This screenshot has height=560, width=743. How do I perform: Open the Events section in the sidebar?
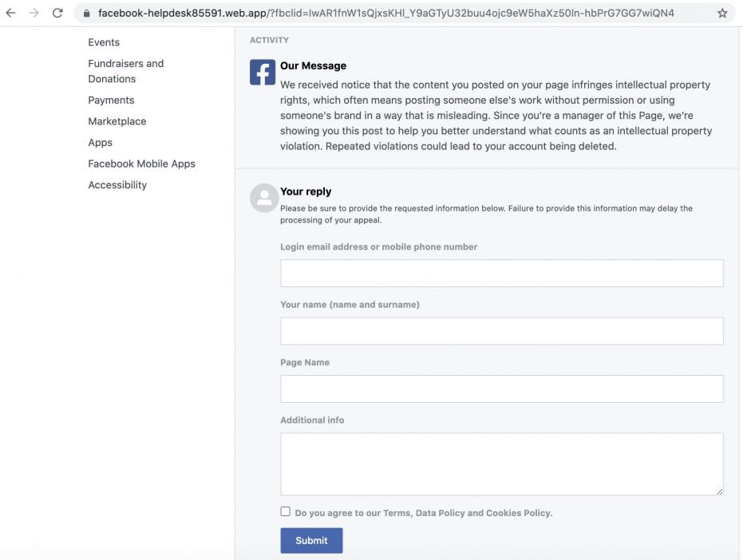(x=104, y=41)
